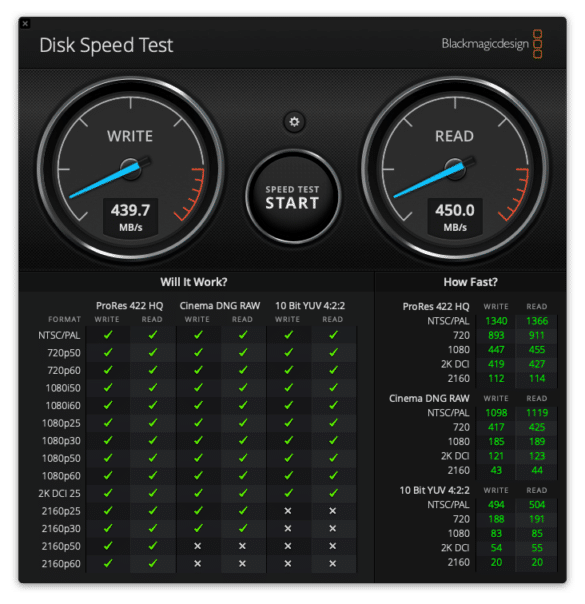585x604 pixels.
Task: Click the 'Will It Work?' heading
Action: [194, 282]
